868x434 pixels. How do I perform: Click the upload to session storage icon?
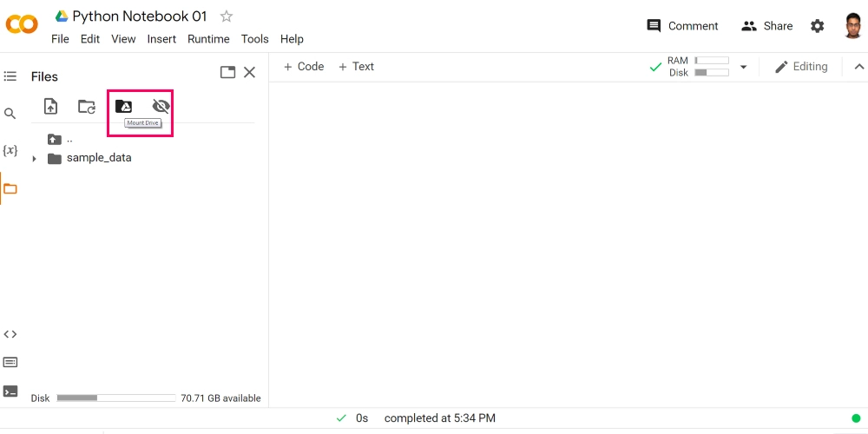click(51, 107)
